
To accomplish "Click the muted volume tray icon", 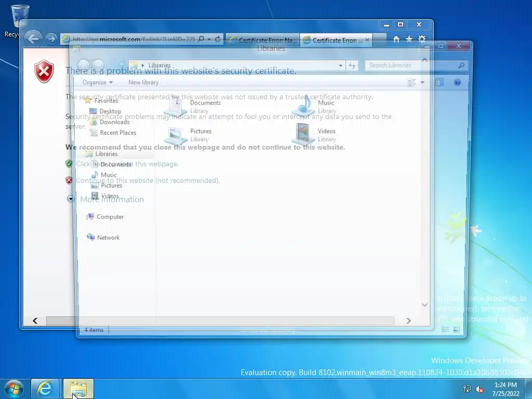I will [480, 389].
